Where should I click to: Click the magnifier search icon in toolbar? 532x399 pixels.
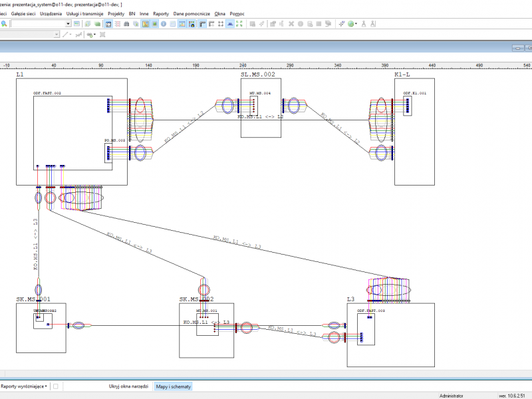4,24
